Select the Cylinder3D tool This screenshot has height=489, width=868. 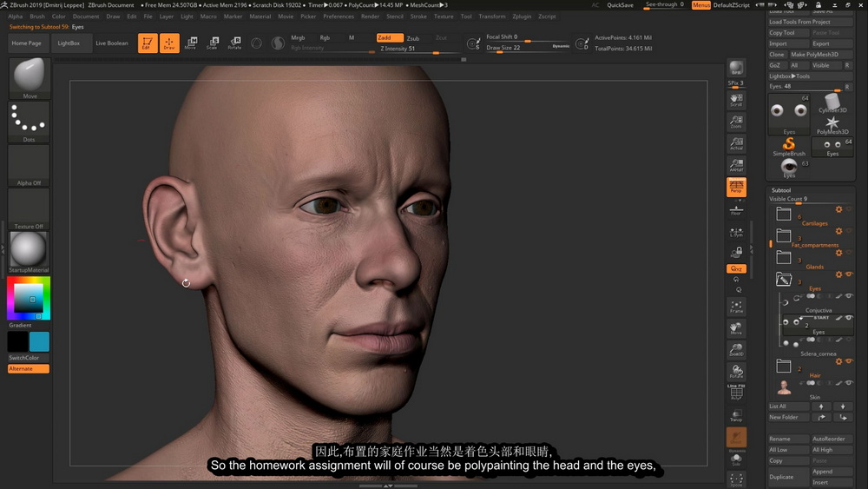[x=832, y=103]
